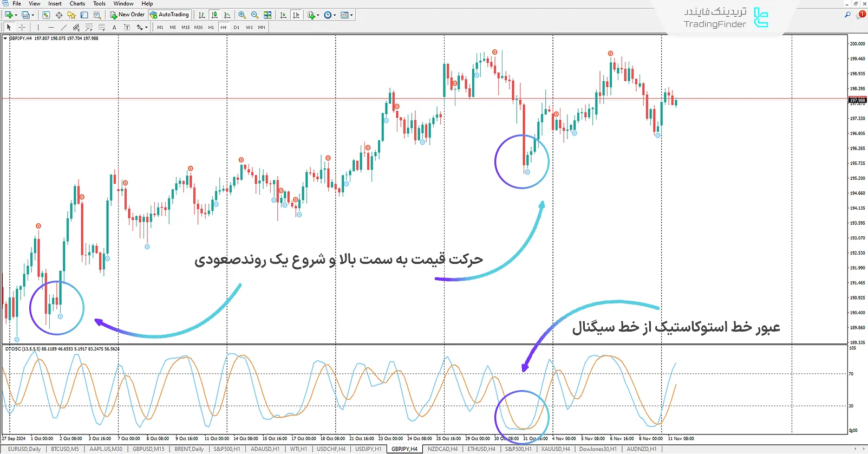
Task: Zoom out of the chart
Action: pos(254,15)
